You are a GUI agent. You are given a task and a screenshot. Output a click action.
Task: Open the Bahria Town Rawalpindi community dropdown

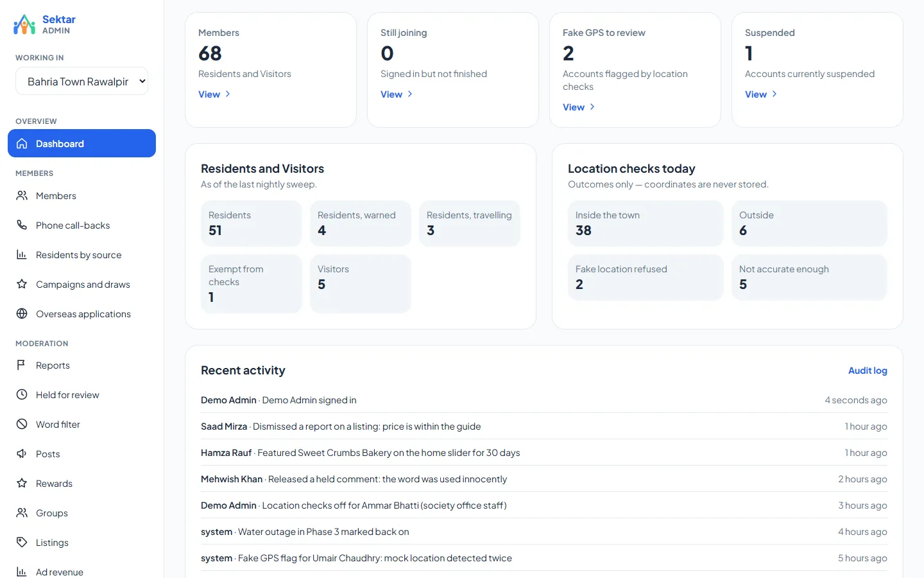(81, 82)
